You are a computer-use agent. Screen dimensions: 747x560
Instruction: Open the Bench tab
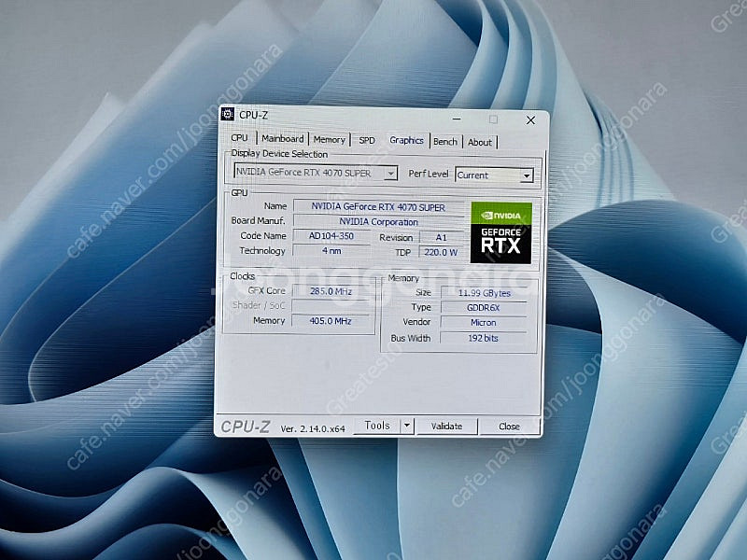point(445,142)
